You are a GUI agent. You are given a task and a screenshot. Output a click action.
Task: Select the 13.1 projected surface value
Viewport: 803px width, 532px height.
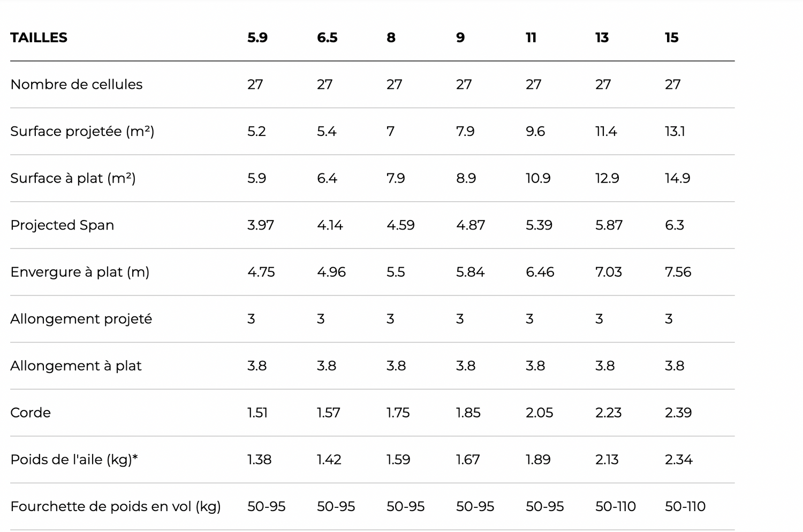[x=675, y=132]
